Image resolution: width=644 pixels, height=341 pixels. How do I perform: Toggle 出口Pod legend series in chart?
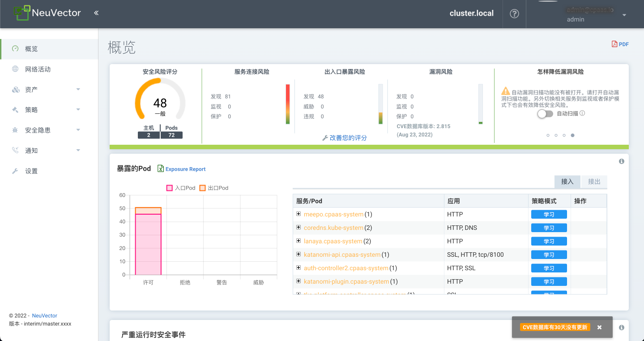pyautogui.click(x=213, y=188)
